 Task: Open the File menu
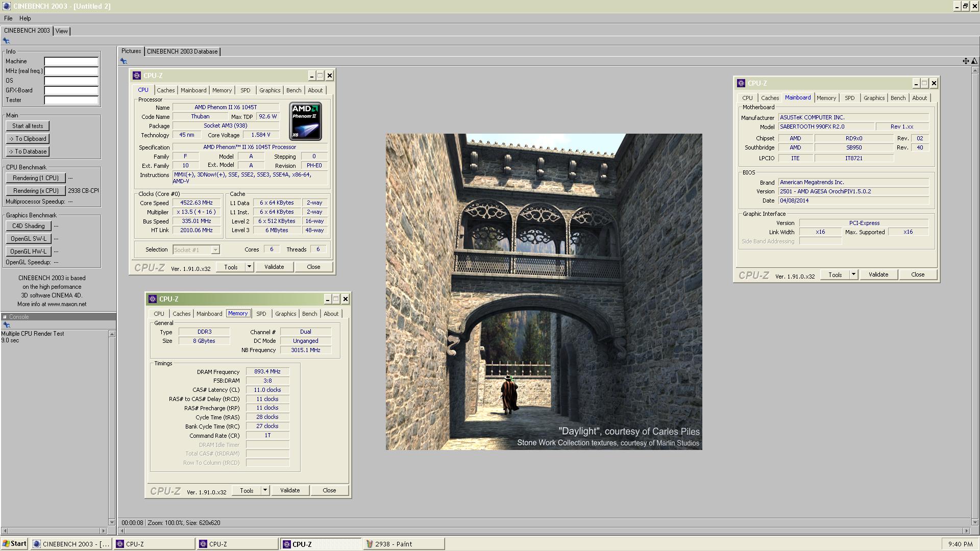[8, 18]
